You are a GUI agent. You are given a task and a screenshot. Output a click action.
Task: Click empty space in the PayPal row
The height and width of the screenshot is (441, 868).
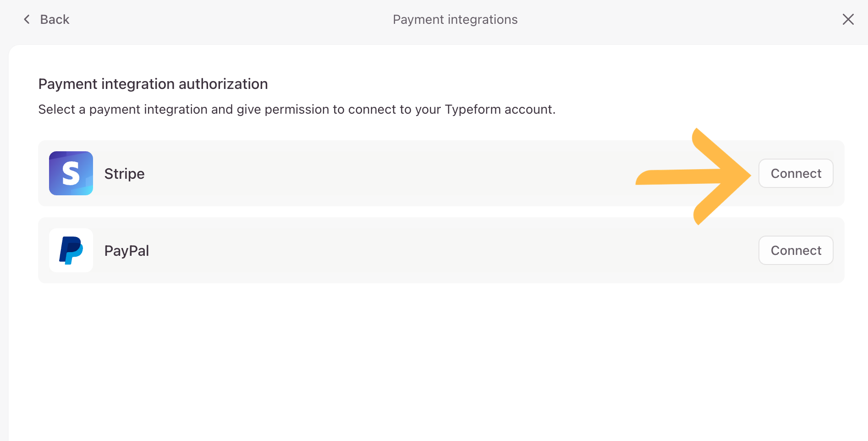[412, 250]
